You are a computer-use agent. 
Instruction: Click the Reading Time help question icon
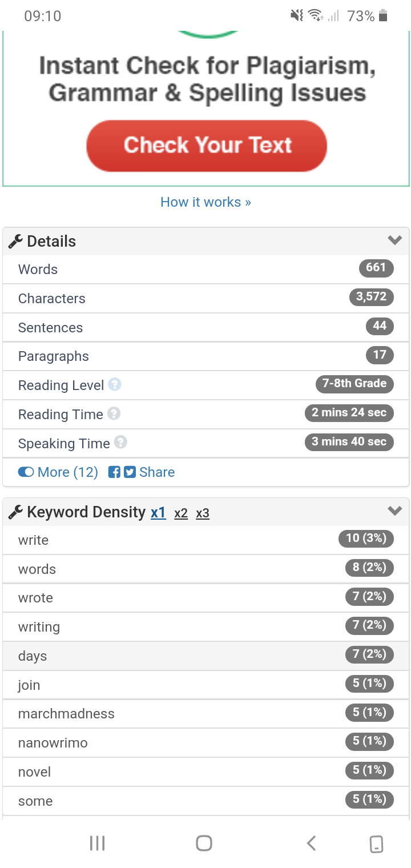(x=114, y=413)
